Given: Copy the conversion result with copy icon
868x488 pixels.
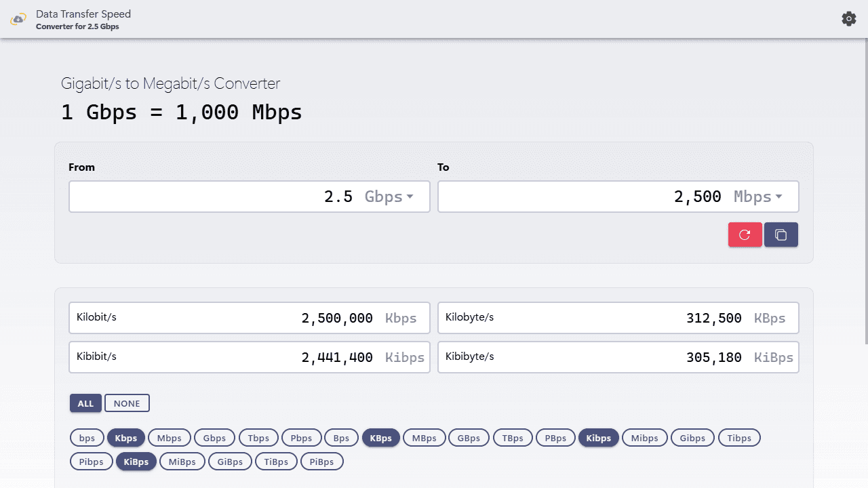Looking at the screenshot, I should click(x=781, y=235).
